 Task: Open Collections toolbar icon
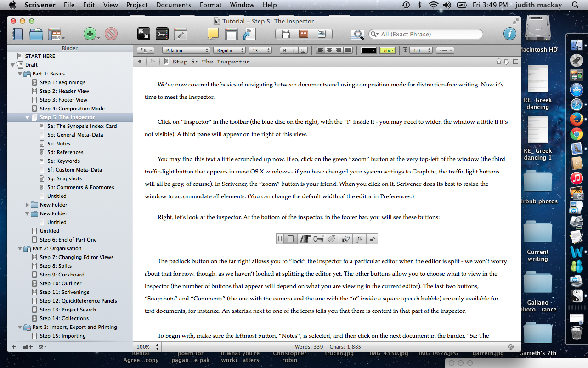[36, 34]
